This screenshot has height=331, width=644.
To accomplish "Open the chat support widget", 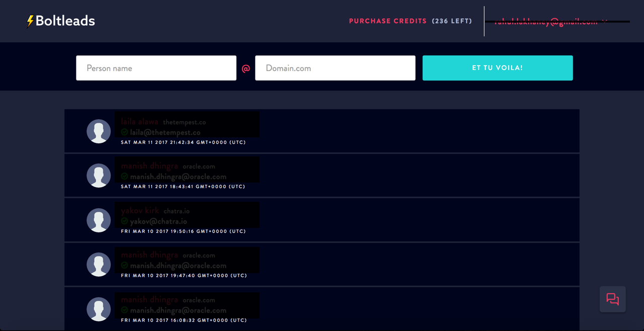I will click(x=613, y=299).
